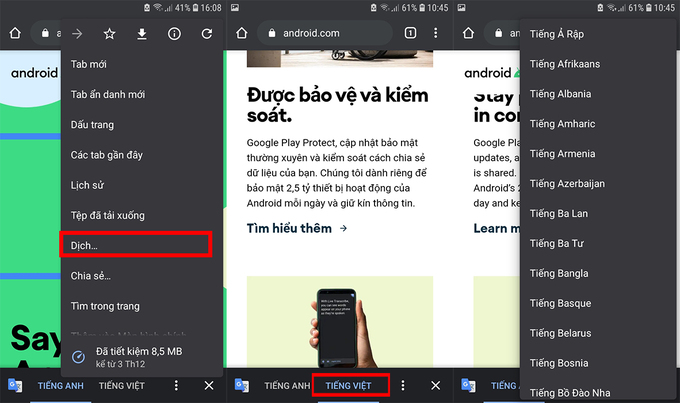Choose Tiếng Ả Rập from language list

(597, 34)
